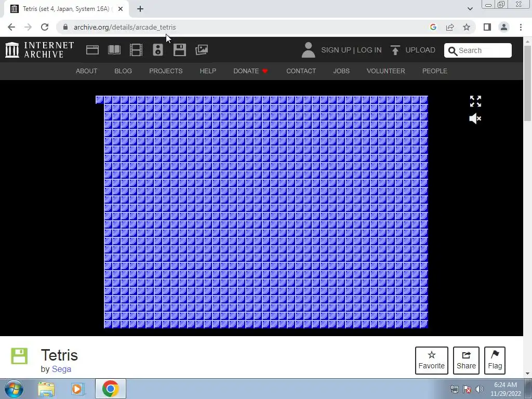532x399 pixels.
Task: Click the address bar URL
Action: [x=125, y=27]
